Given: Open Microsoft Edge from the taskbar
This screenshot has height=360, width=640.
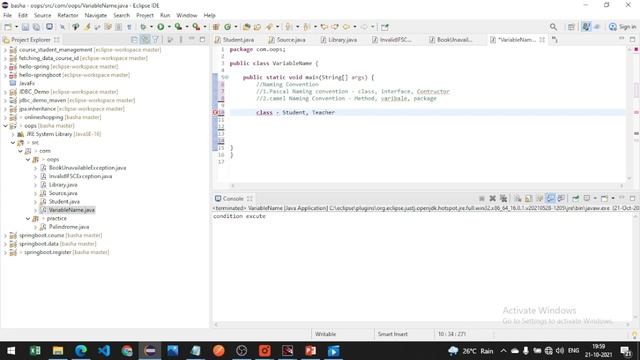Looking at the screenshot, I should click(81, 351).
